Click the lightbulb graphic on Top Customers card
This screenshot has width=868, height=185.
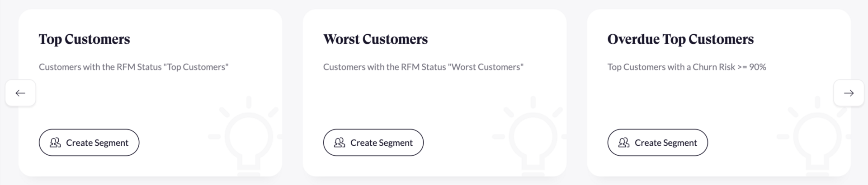(x=248, y=135)
